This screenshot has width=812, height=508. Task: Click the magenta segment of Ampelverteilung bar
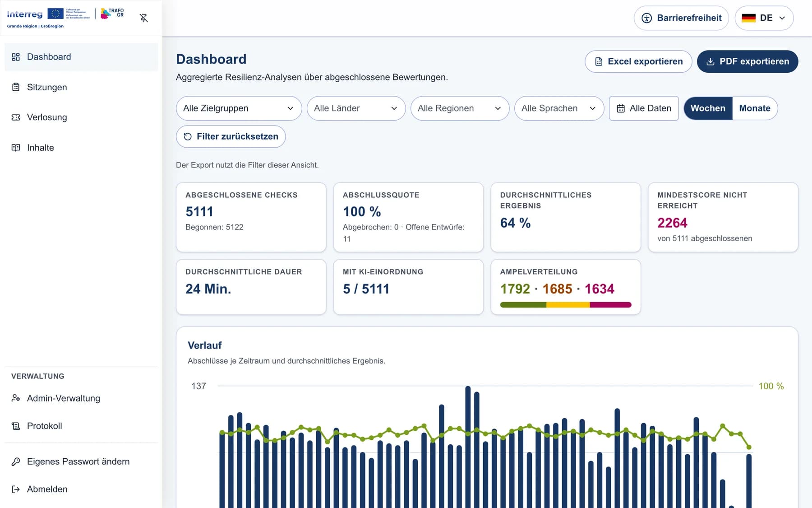pyautogui.click(x=610, y=305)
